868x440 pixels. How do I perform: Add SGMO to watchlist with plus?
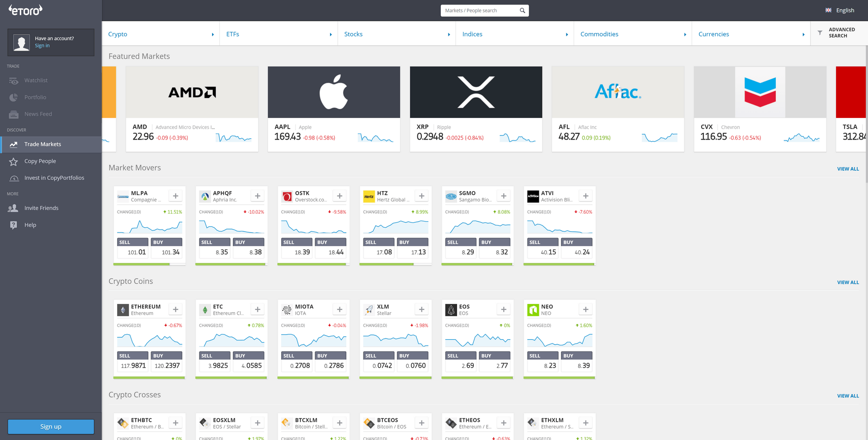pos(504,196)
